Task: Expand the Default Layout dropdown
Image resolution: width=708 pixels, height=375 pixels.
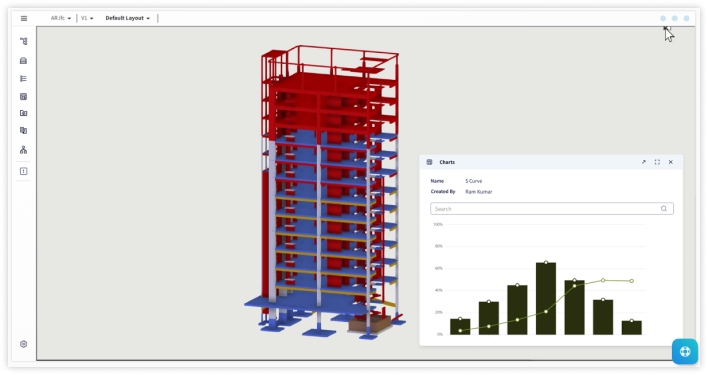Action: [x=128, y=19]
